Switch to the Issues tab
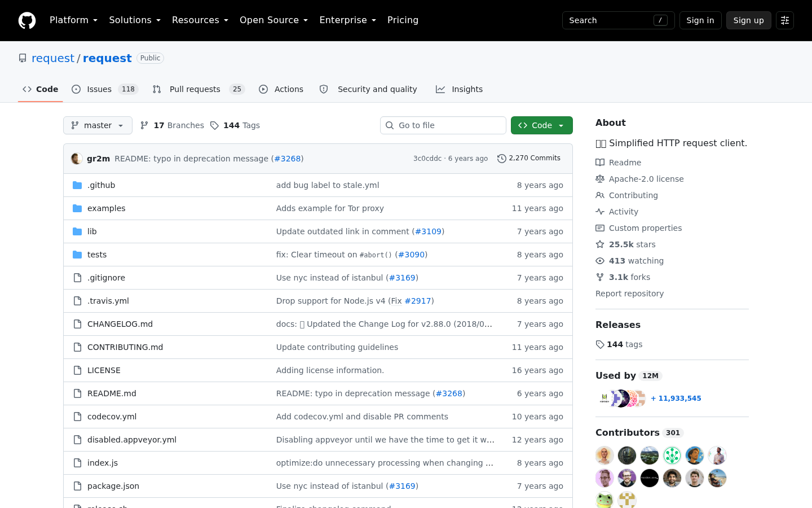The image size is (812, 508). [x=105, y=89]
